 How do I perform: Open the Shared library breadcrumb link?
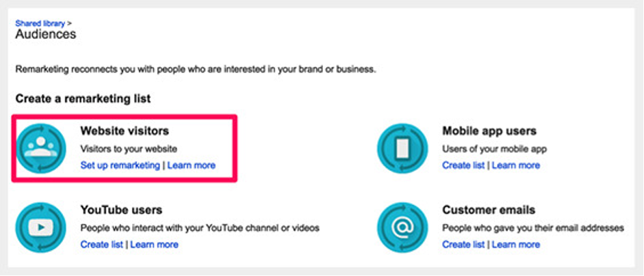tap(40, 23)
